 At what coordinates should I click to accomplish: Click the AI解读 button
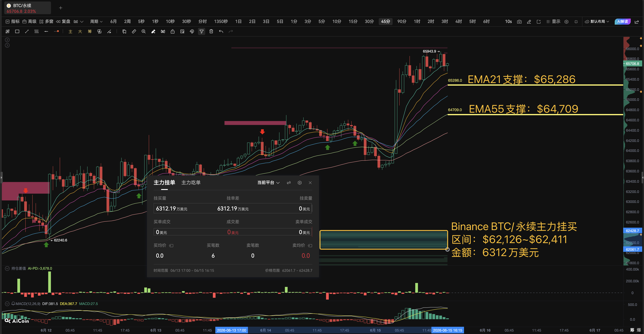click(x=623, y=22)
